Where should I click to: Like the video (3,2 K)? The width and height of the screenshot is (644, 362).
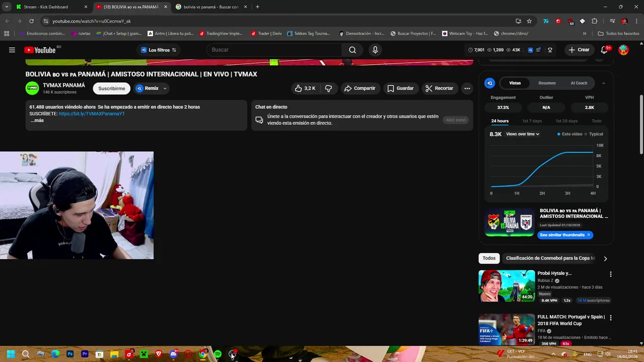pos(305,88)
